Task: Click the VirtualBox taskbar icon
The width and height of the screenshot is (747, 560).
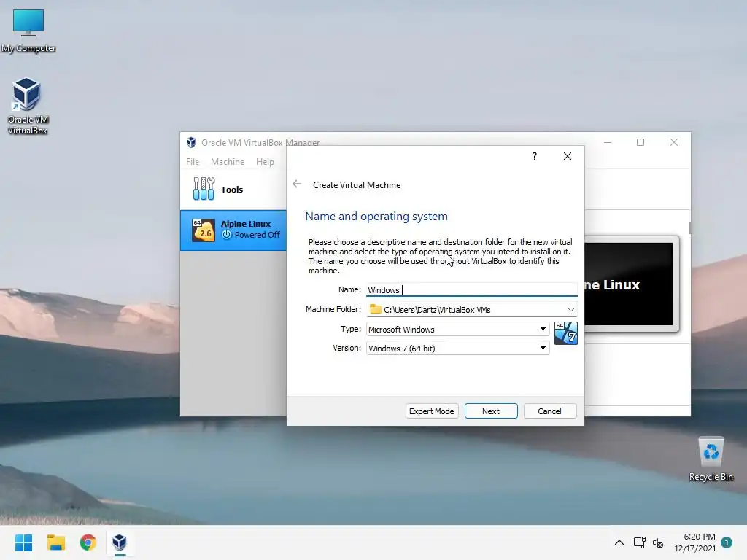Action: [x=120, y=542]
